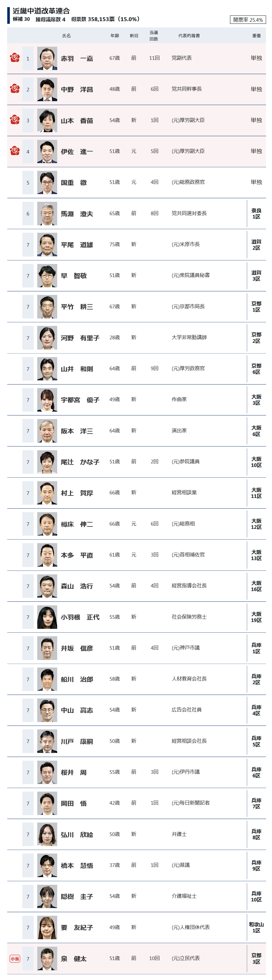Viewport: 272px width, 980px height.
Task: Select candidate name 尾辻 かな子
Action: coord(80,462)
